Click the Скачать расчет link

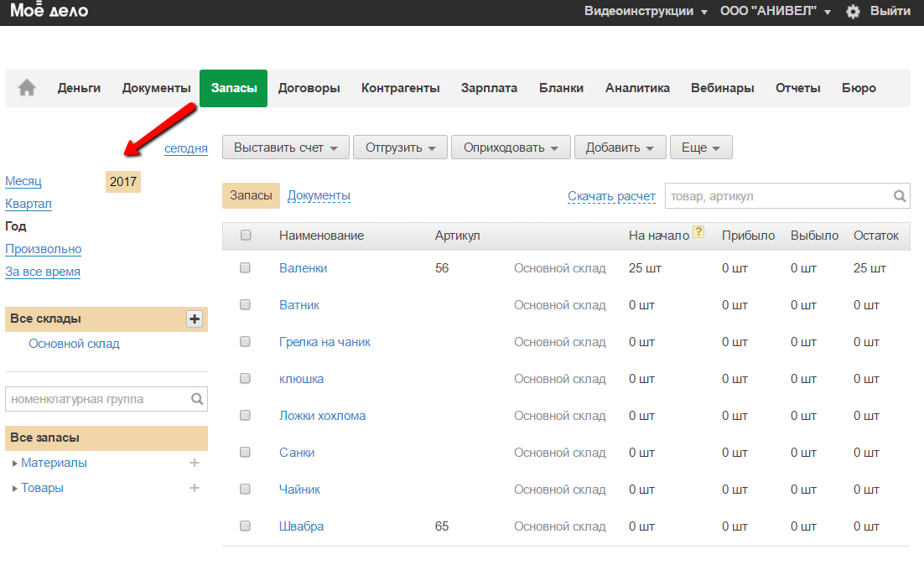pos(611,196)
